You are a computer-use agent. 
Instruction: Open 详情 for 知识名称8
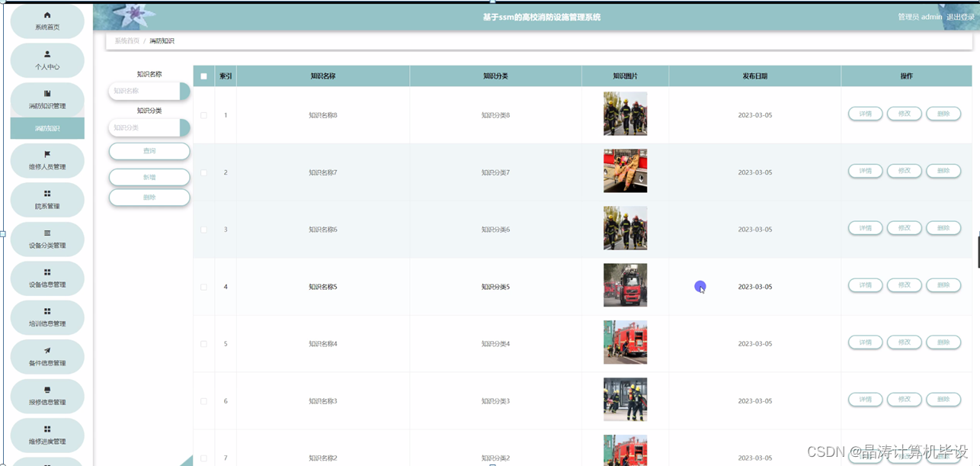tap(866, 114)
